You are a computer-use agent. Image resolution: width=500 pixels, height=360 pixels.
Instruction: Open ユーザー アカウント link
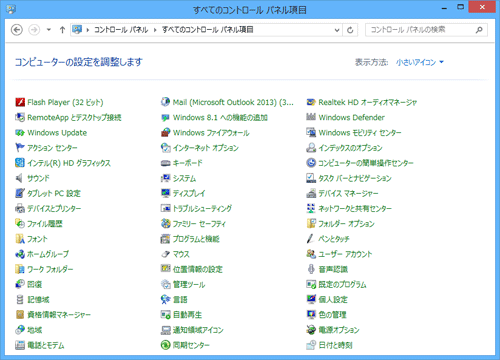pyautogui.click(x=345, y=254)
